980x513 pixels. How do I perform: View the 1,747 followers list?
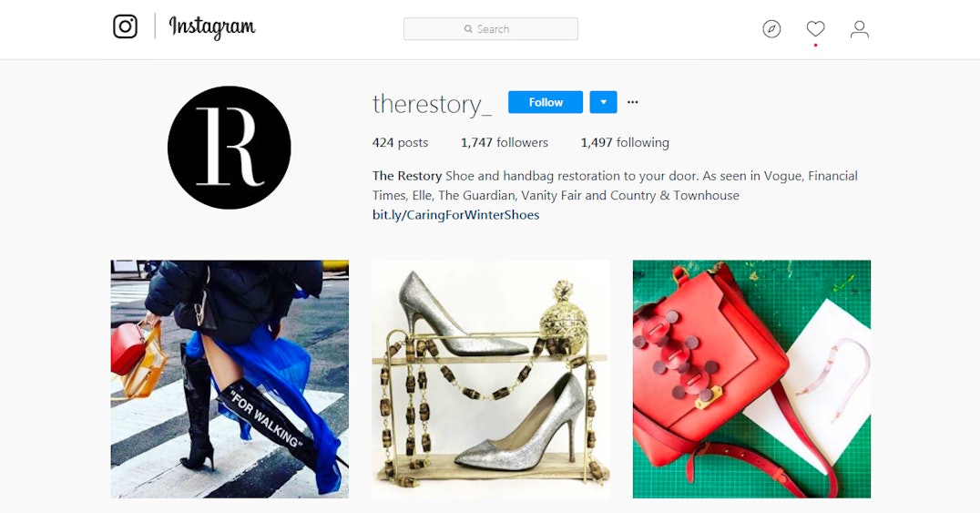point(505,143)
